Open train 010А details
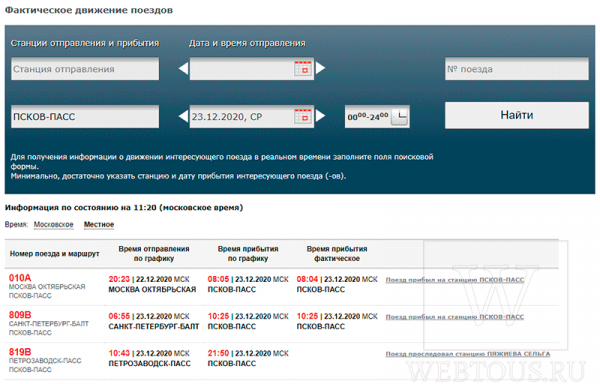Viewport: 600px width, 384px height. [x=20, y=278]
